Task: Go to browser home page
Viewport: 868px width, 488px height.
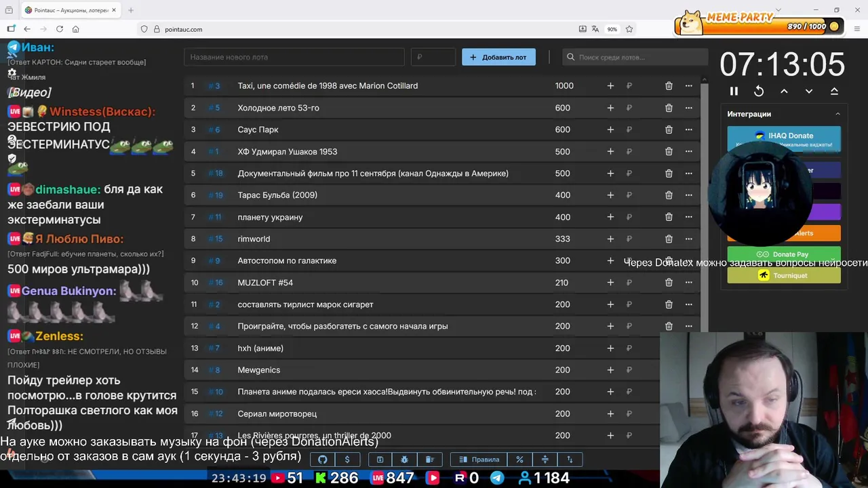Action: [x=75, y=29]
